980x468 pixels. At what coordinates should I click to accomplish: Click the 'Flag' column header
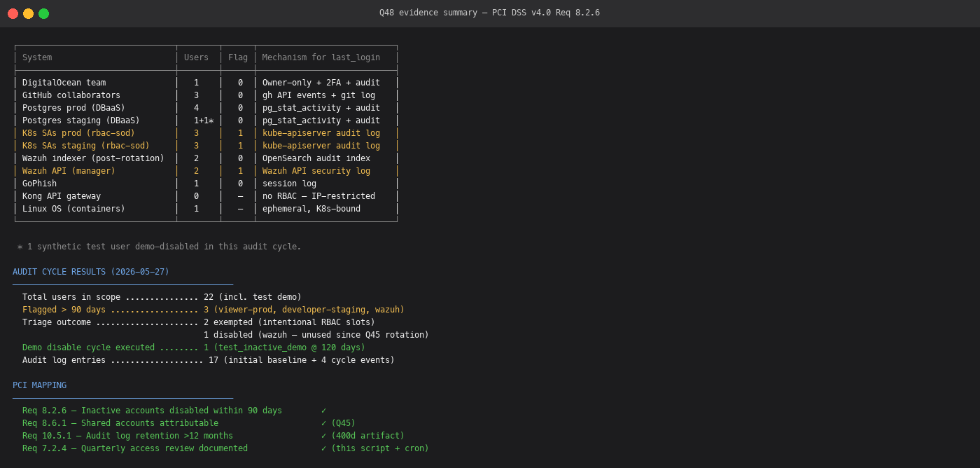pos(238,57)
